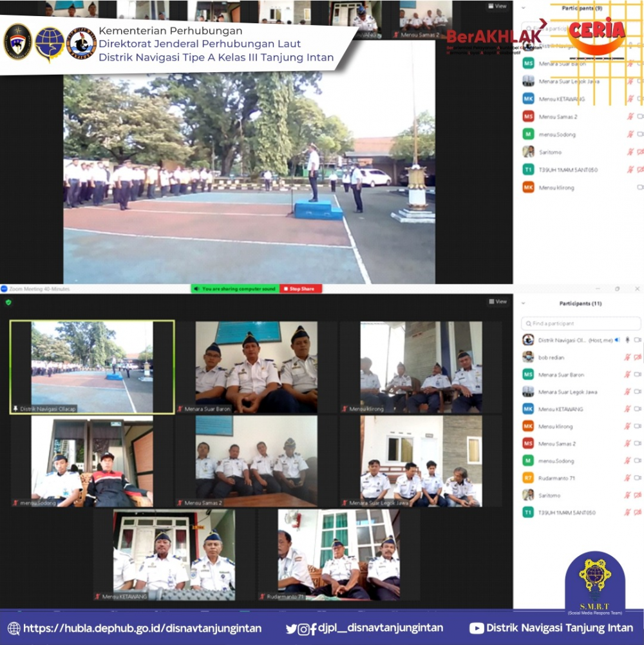Select the Mensu KETAWANG video tile
This screenshot has width=644, height=645.
175,555
